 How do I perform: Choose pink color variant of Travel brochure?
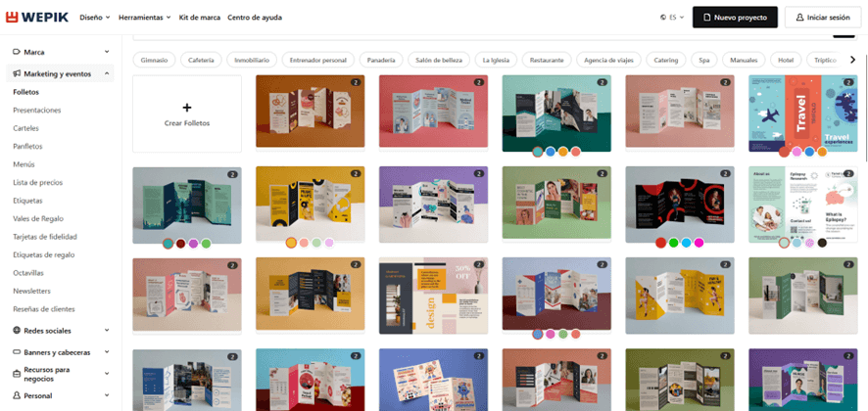pos(796,152)
